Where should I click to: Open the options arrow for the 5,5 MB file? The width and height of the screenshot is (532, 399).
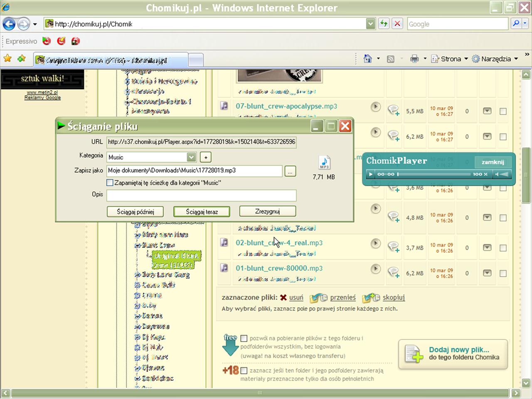click(x=487, y=111)
